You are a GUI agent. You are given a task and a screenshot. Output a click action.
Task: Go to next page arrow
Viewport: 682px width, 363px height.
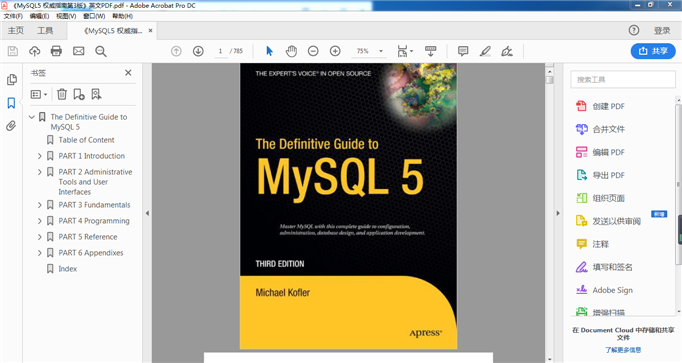click(x=198, y=51)
